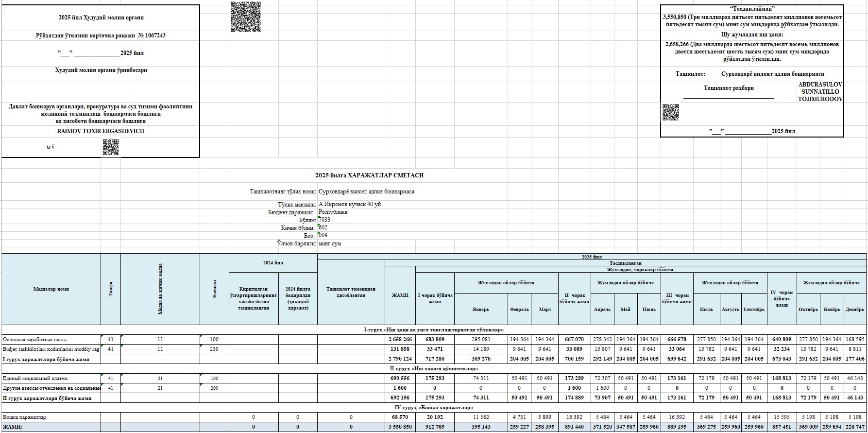The width and height of the screenshot is (868, 433).
Task: Select the grand total April value 371 520
Action: click(x=602, y=427)
